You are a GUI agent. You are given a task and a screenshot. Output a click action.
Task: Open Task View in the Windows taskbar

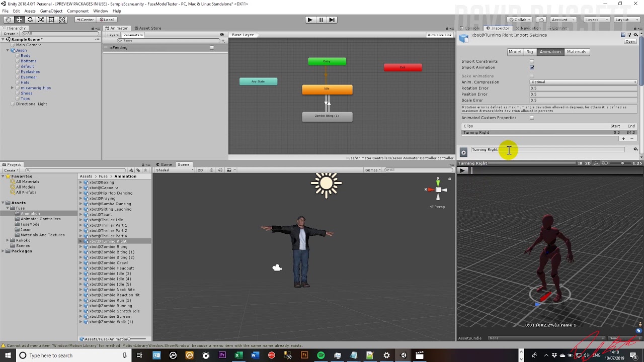140,355
